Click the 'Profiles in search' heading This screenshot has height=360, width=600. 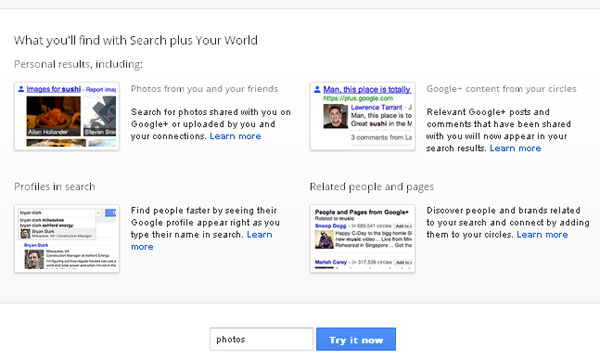pos(55,187)
